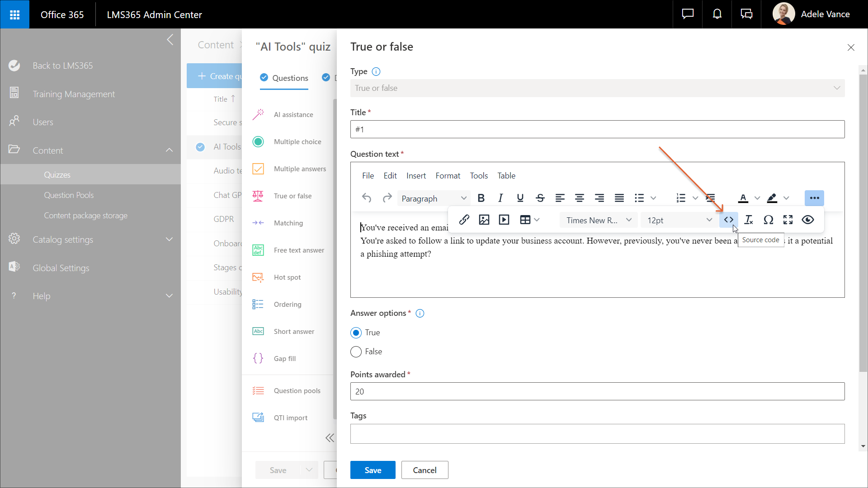
Task: Toggle bold formatting
Action: click(481, 198)
